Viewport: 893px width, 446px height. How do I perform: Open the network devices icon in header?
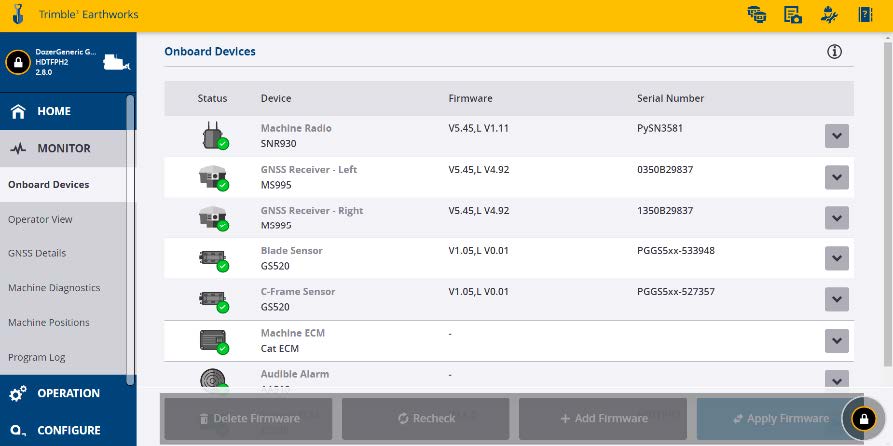tap(756, 15)
